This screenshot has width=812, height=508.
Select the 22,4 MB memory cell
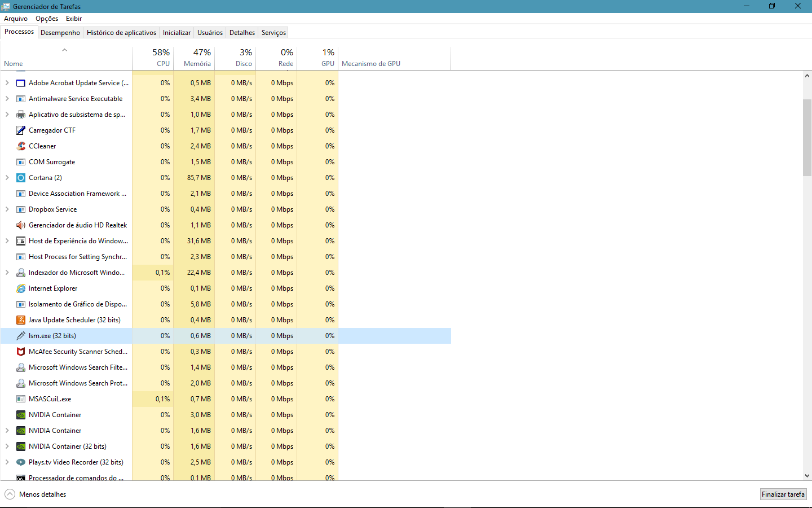coord(194,273)
